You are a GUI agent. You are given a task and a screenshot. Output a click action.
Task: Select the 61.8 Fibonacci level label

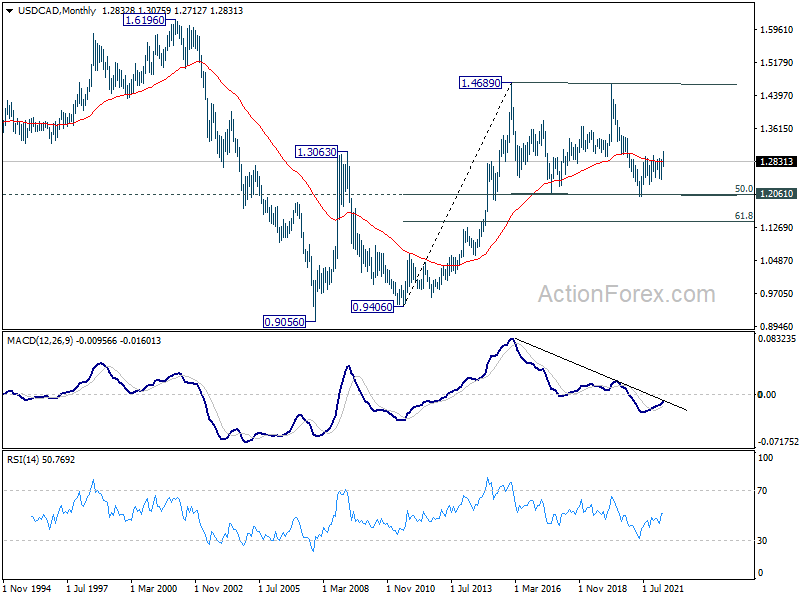pos(743,215)
